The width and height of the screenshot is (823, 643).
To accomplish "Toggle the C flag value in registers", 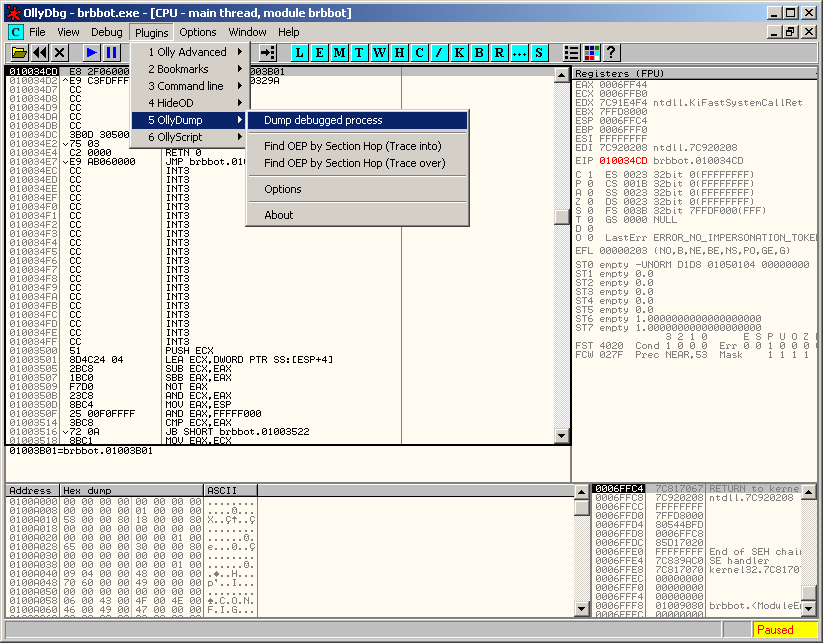I will tap(590, 175).
